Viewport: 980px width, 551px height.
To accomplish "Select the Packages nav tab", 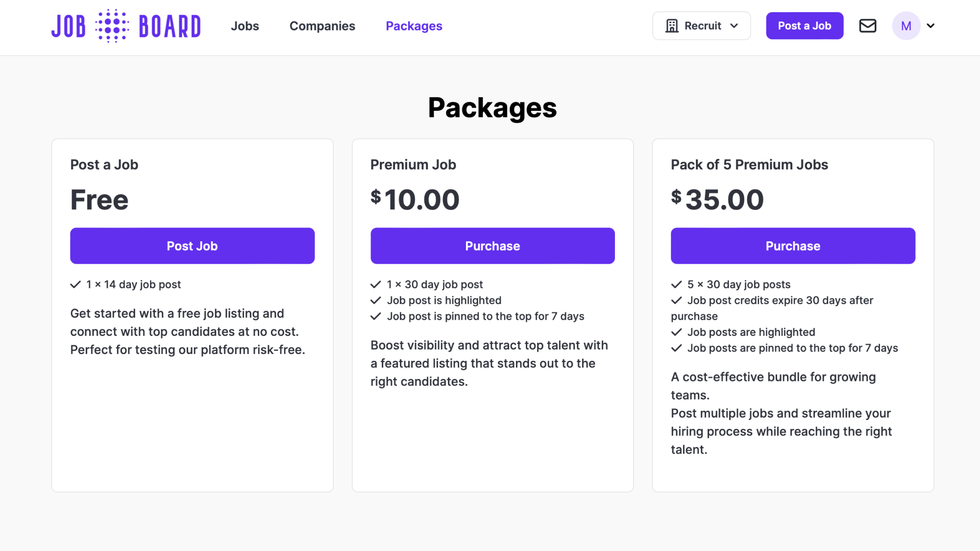I will (414, 26).
